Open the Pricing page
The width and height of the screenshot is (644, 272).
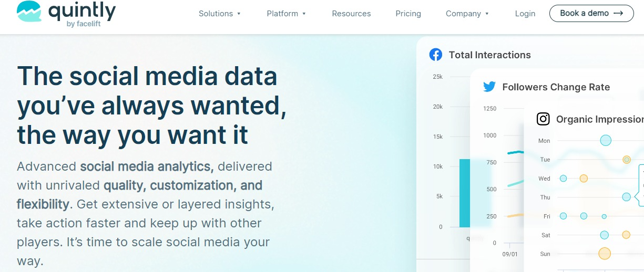click(x=408, y=14)
